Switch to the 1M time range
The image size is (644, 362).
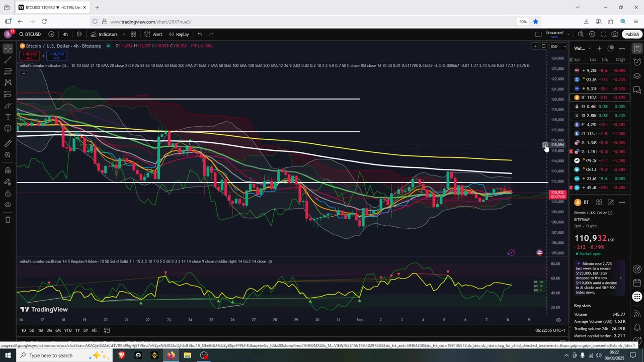tap(41, 330)
